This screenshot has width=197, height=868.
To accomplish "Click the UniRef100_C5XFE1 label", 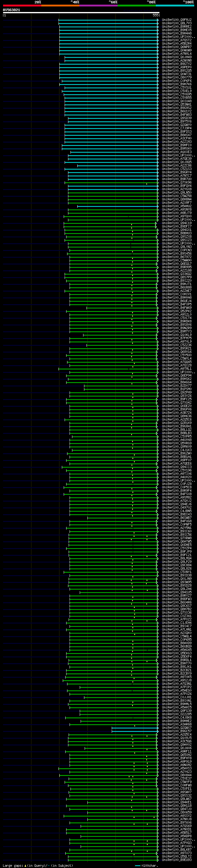I will 177,789.
